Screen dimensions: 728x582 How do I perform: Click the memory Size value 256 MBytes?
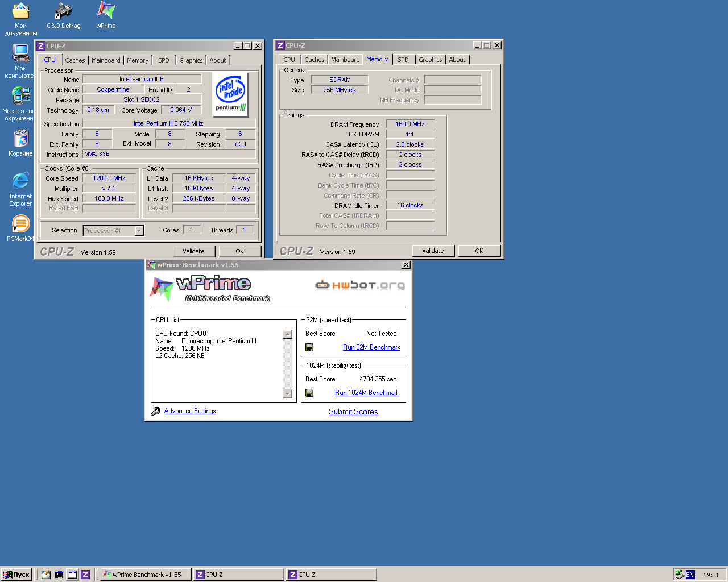click(x=340, y=90)
